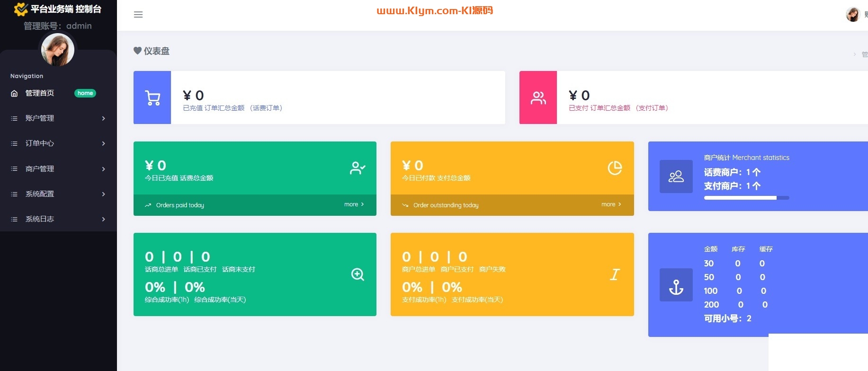868x371 pixels.
Task: Expand the 订单中心 submenu arrow
Action: pos(103,143)
